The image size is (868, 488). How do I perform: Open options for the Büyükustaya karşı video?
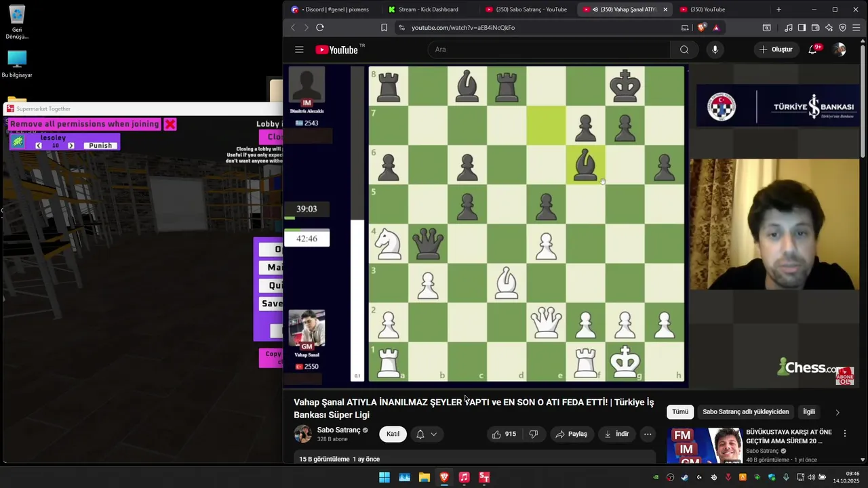tap(845, 433)
